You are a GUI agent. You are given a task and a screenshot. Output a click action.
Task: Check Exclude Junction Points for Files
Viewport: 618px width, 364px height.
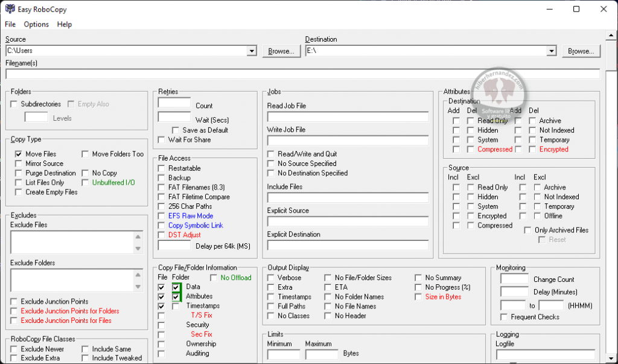point(14,321)
